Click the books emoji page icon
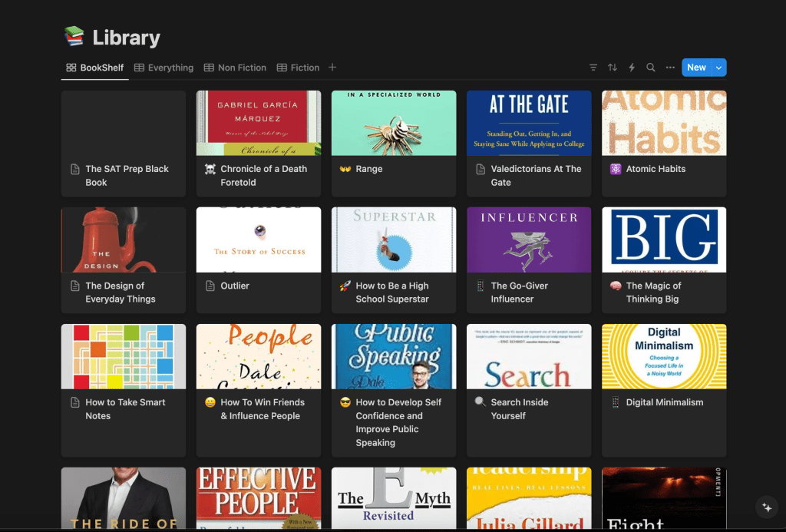This screenshot has height=532, width=786. pos(74,37)
